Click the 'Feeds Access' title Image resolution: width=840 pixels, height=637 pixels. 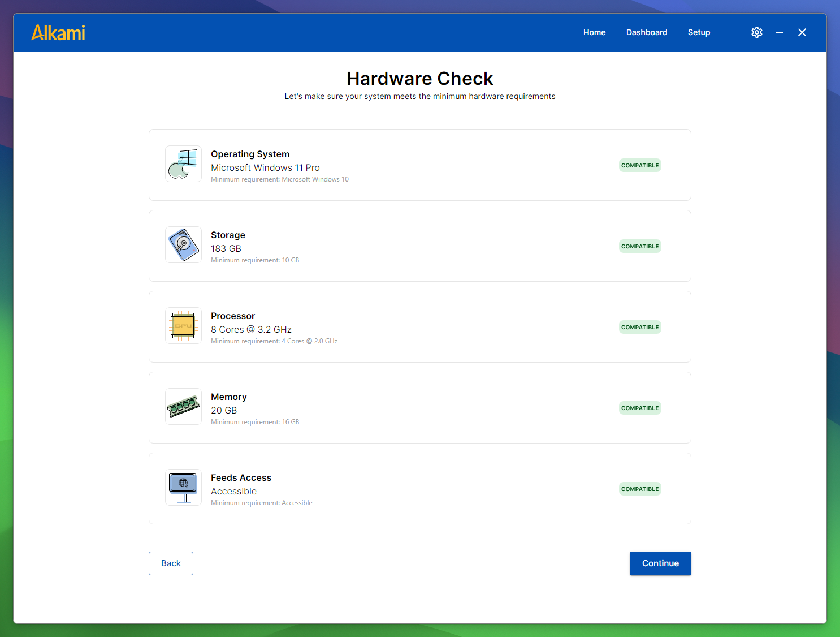(x=241, y=477)
